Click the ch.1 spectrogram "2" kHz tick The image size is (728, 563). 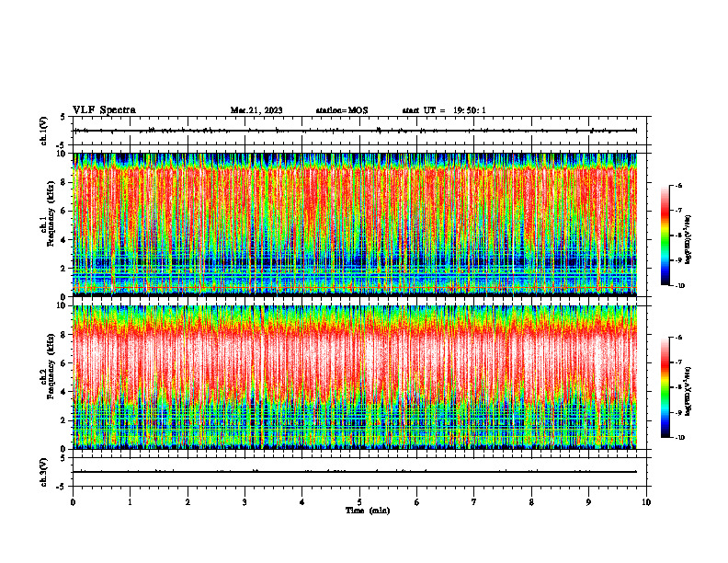[65, 269]
